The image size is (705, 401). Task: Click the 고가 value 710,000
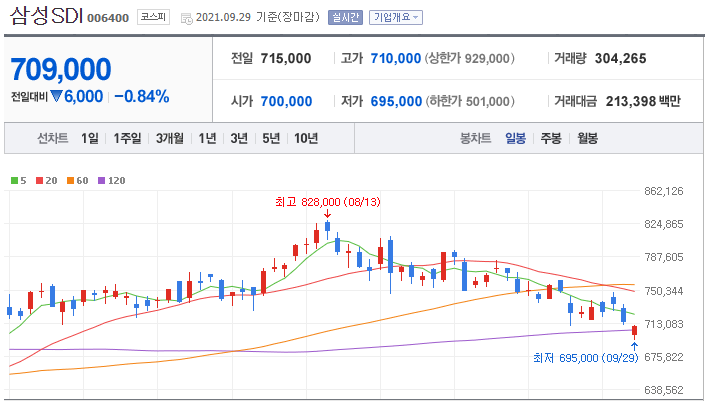pyautogui.click(x=396, y=58)
